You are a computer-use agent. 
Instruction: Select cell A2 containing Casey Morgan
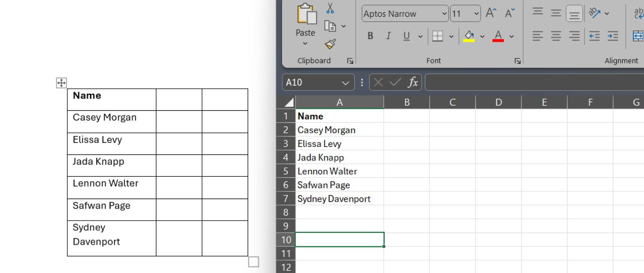(339, 130)
